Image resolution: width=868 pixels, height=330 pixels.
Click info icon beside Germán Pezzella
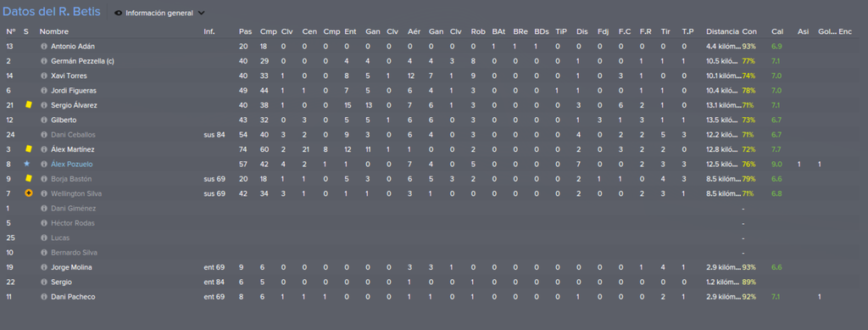click(44, 61)
